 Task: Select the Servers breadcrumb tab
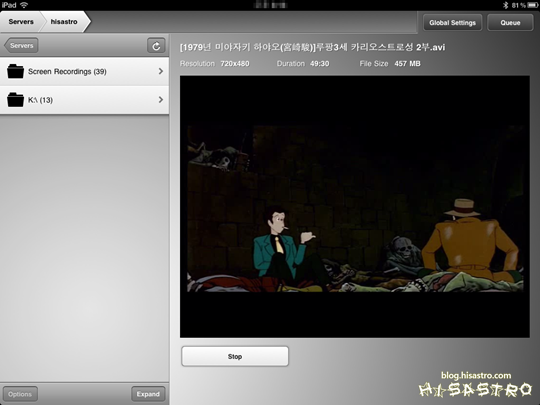[x=21, y=22]
